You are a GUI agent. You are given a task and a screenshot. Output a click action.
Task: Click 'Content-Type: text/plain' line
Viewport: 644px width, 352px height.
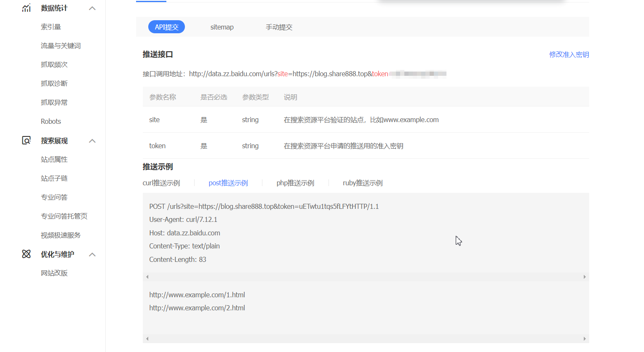184,246
